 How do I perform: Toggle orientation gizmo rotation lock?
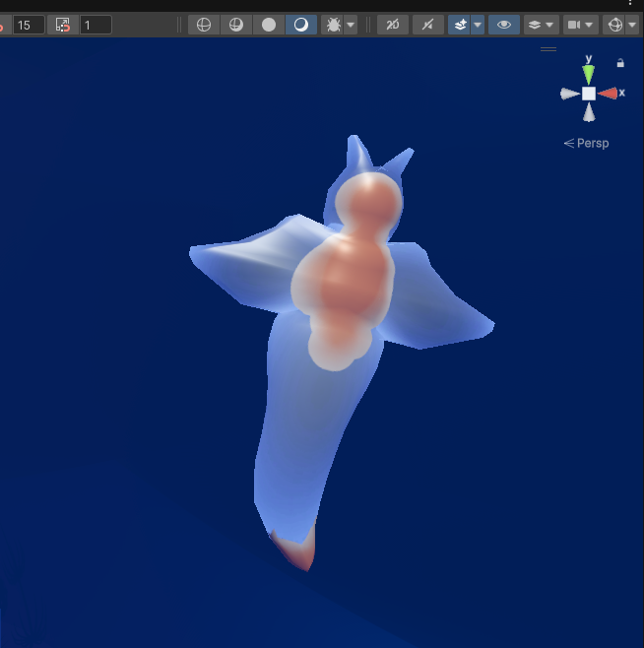[x=620, y=63]
